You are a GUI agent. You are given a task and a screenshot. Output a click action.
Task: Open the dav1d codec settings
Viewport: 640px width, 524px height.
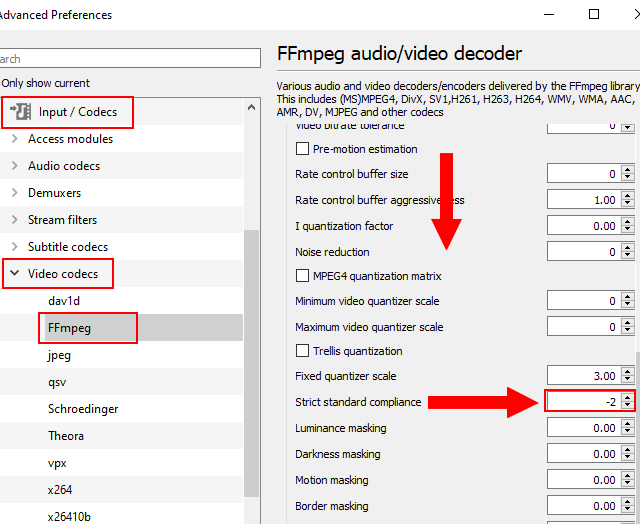click(x=64, y=301)
